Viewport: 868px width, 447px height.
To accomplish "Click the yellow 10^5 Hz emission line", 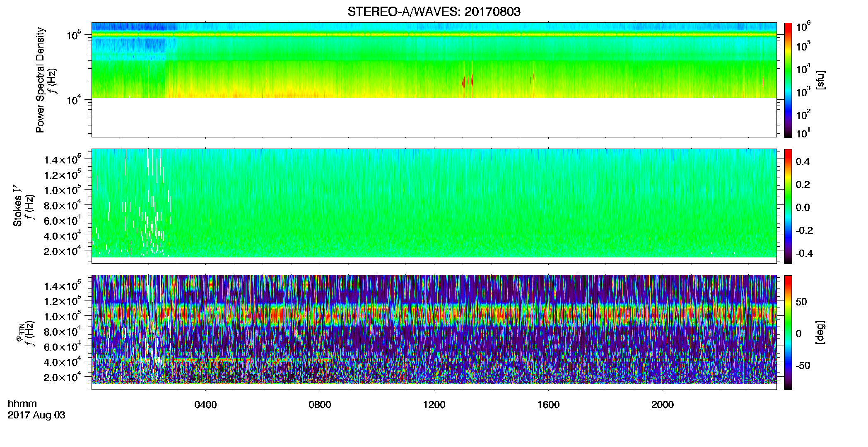I will click(434, 35).
